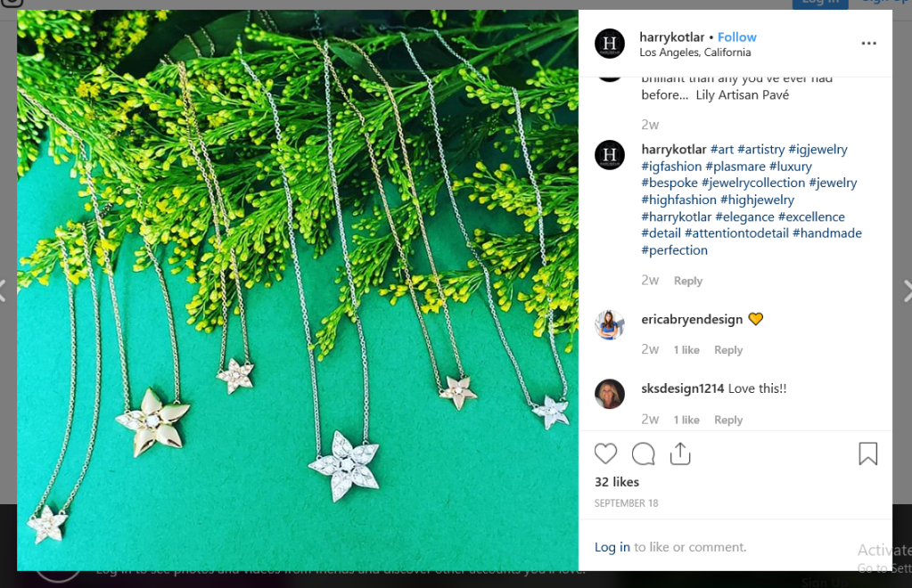The height and width of the screenshot is (588, 912).
Task: Reply to harrykotlar hashtag comment
Action: click(688, 281)
